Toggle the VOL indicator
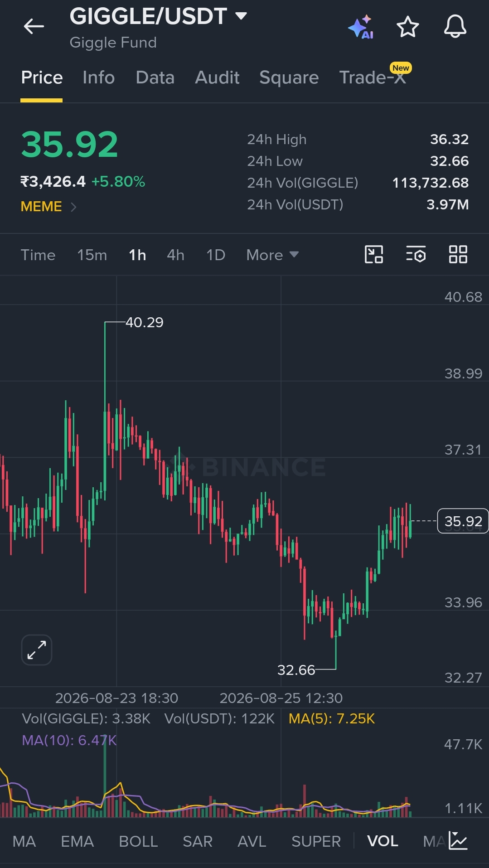Image resolution: width=489 pixels, height=868 pixels. pos(382,841)
